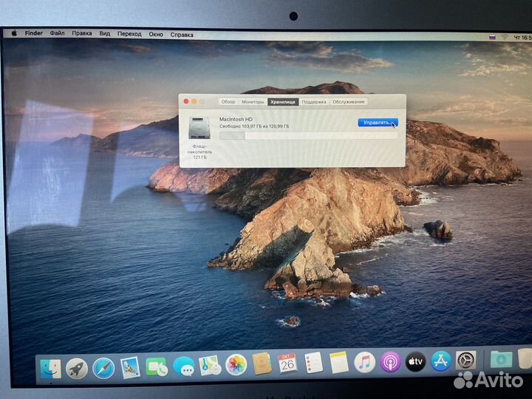The width and height of the screenshot is (532, 399).
Task: Minimize the storage window with yellow button
Action: pos(194,101)
